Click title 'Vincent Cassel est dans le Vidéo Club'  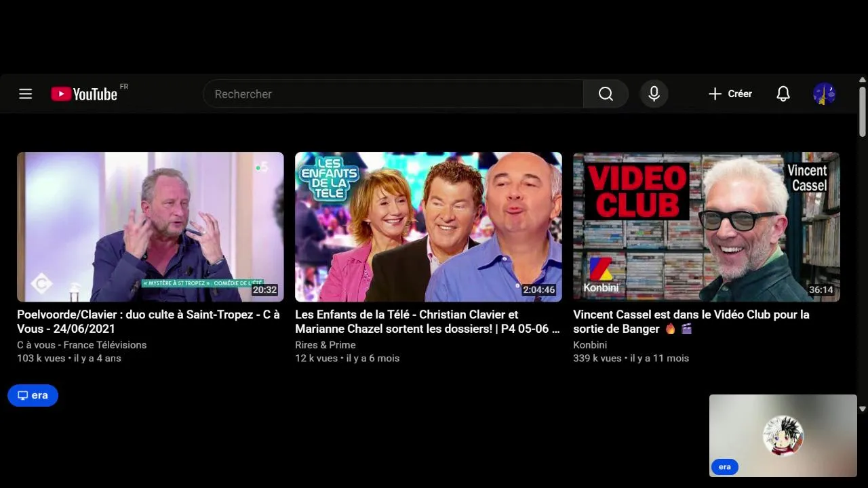tap(691, 321)
